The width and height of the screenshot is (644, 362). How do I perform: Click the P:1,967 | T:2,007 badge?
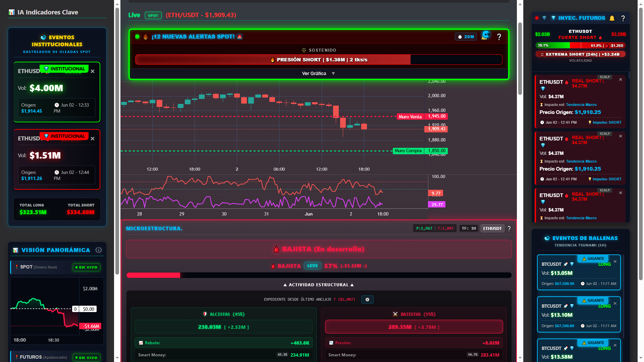pyautogui.click(x=435, y=229)
